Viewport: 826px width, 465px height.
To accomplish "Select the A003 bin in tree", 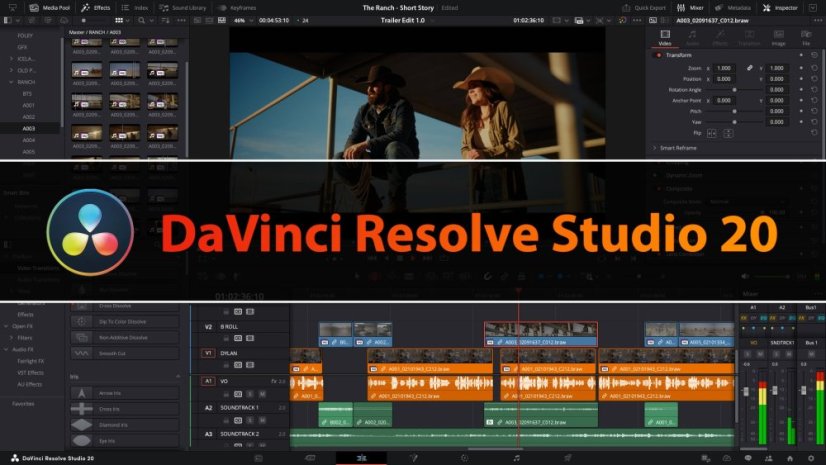I will point(29,128).
